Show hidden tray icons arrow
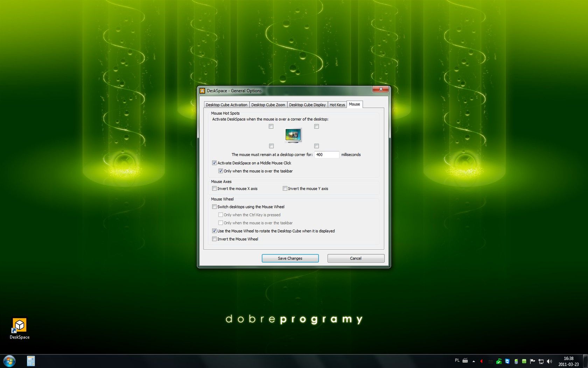 point(474,361)
